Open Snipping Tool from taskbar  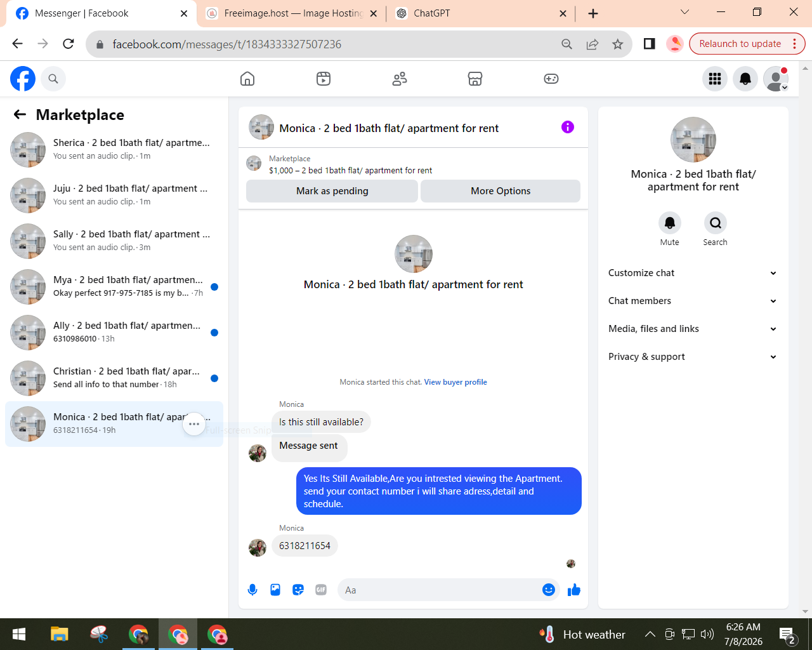click(x=99, y=634)
